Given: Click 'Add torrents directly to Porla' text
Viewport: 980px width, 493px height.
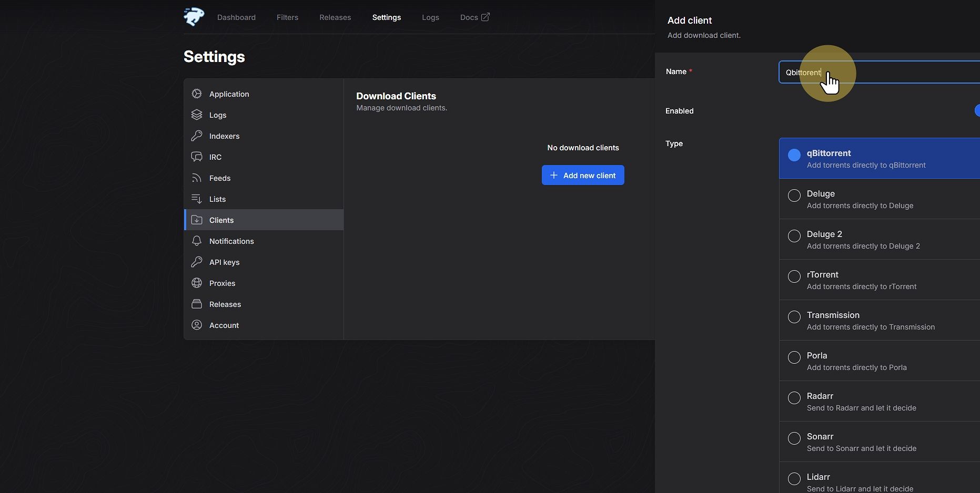Looking at the screenshot, I should [x=857, y=367].
